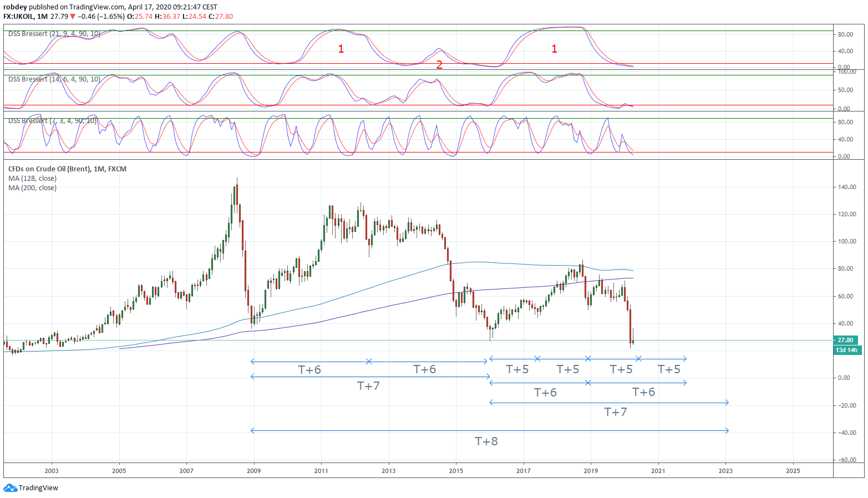The width and height of the screenshot is (868, 498).
Task: Click the 2011 year on time axis
Action: coord(321,471)
